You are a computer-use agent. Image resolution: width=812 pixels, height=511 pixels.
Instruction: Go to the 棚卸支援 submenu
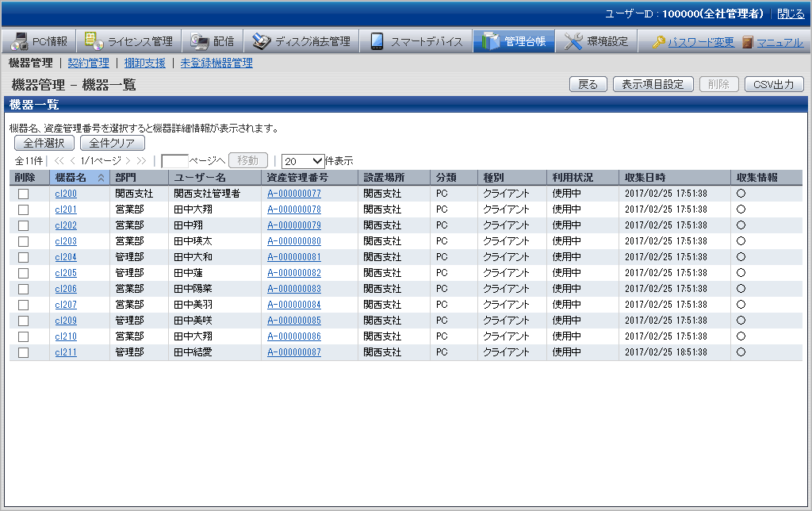pyautogui.click(x=144, y=63)
